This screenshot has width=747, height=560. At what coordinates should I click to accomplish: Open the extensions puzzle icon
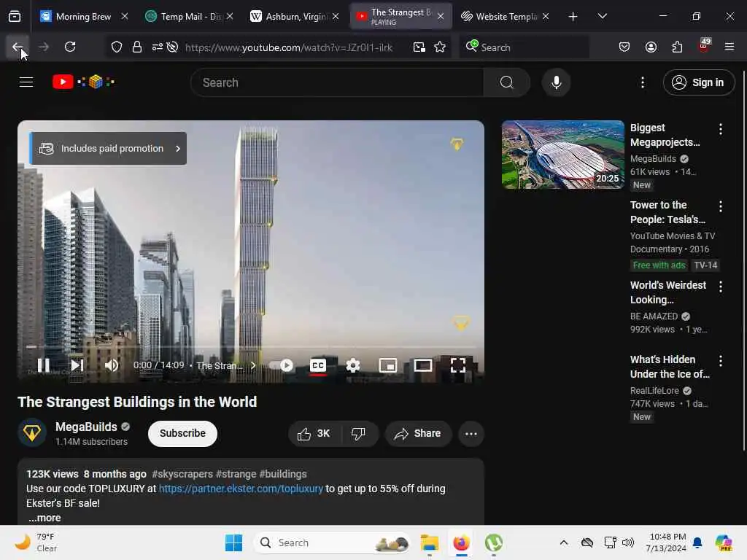click(677, 47)
